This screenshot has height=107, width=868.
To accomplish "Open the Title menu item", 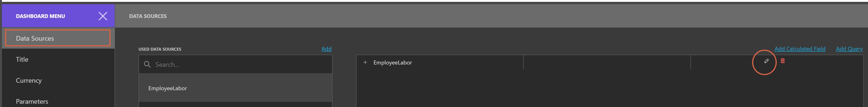I will (x=22, y=59).
